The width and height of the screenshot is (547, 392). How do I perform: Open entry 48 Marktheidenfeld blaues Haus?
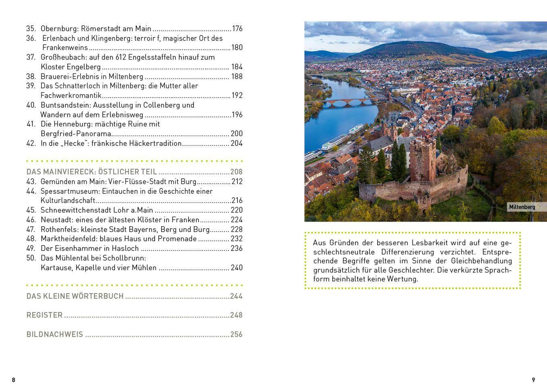point(119,239)
